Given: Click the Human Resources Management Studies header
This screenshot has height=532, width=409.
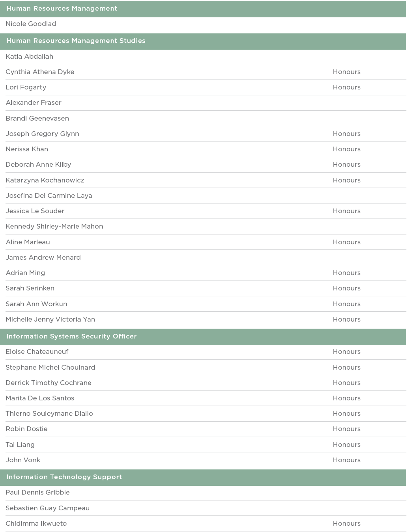Looking at the screenshot, I should point(76,41).
